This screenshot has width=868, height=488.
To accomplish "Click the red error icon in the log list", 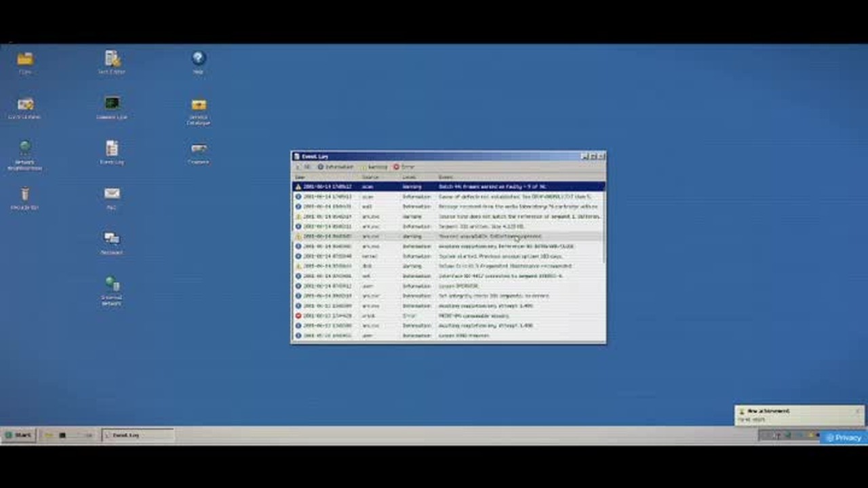I will [x=298, y=316].
